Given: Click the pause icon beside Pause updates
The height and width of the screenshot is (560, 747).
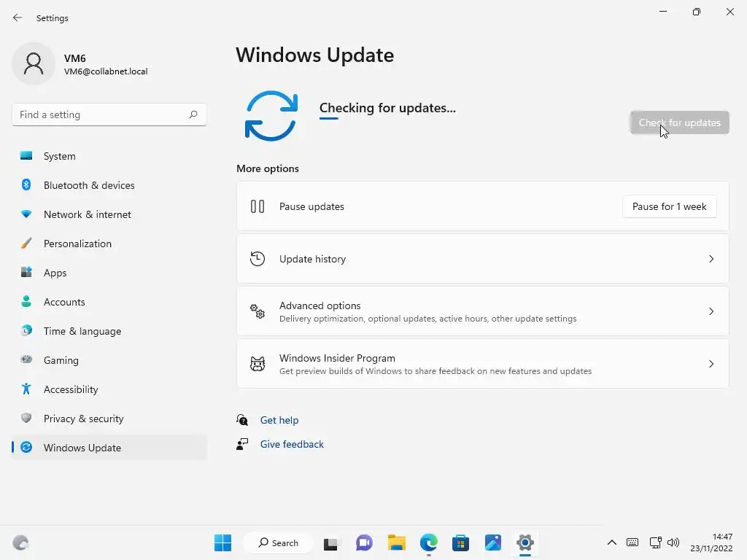Looking at the screenshot, I should (258, 206).
